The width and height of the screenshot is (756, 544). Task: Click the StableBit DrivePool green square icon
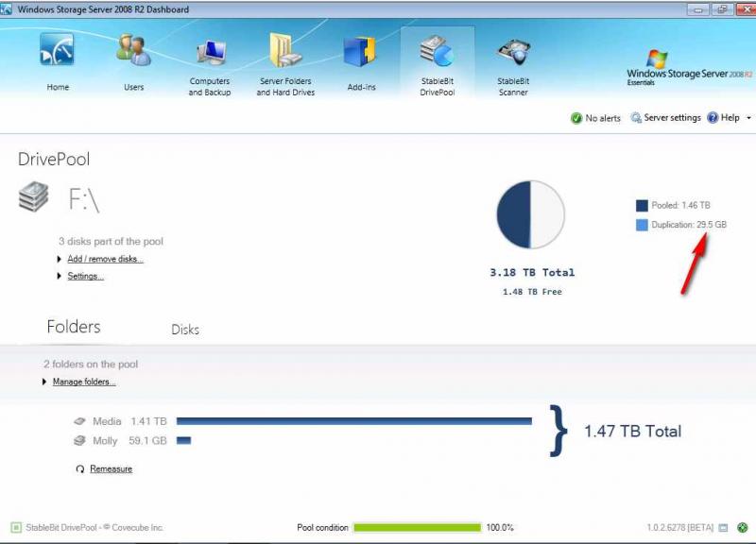coord(16,528)
